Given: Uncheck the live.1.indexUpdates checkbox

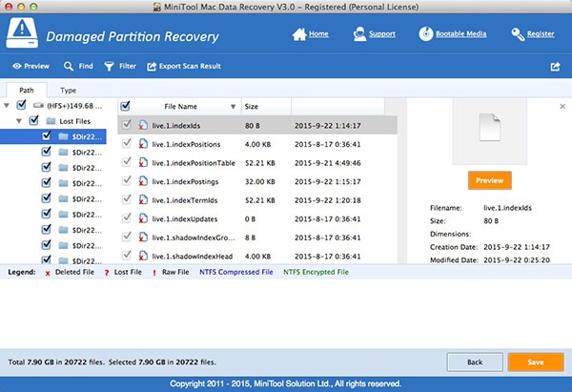Looking at the screenshot, I should pyautogui.click(x=126, y=218).
